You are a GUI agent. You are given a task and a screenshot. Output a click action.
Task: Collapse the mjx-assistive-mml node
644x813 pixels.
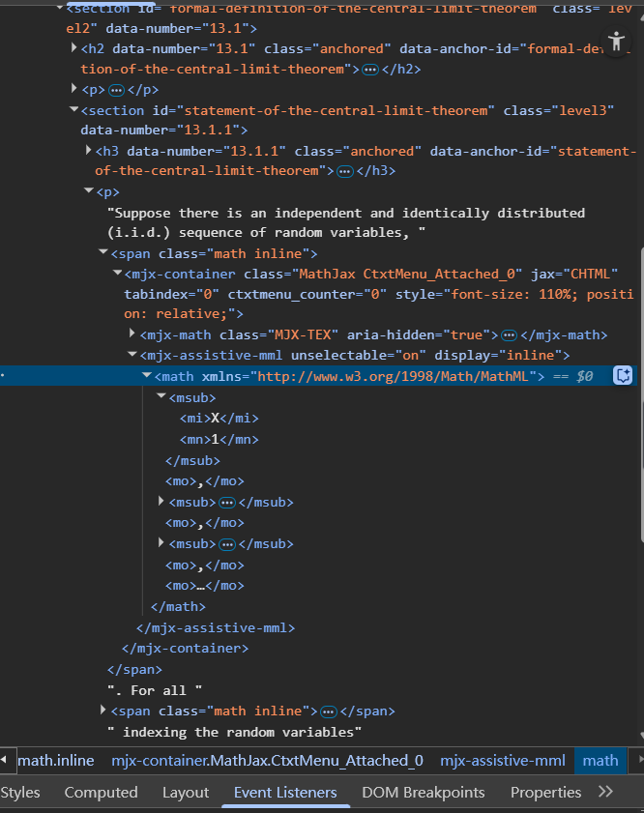(132, 356)
